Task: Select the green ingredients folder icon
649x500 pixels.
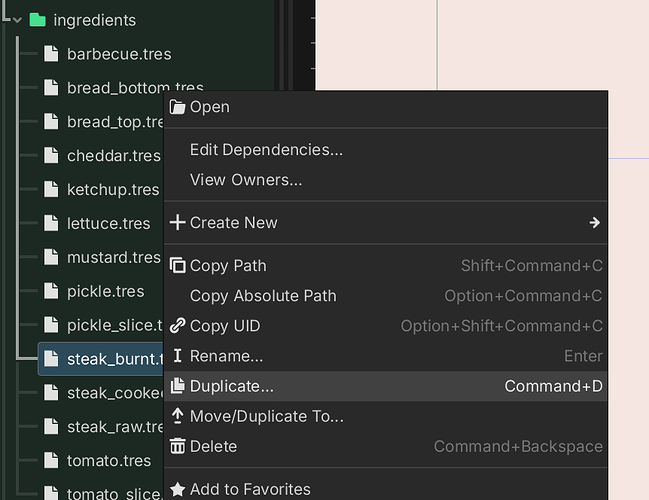Action: (x=38, y=19)
